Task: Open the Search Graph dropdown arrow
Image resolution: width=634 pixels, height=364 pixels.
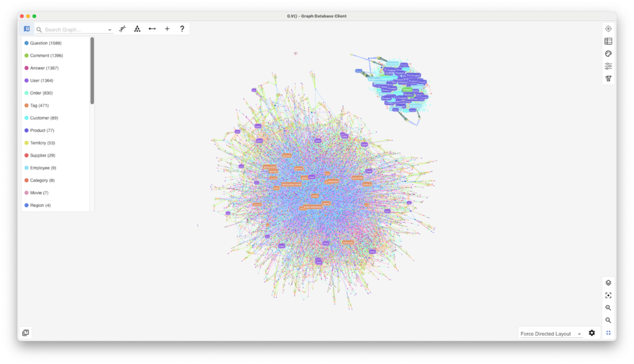Action: click(x=110, y=28)
